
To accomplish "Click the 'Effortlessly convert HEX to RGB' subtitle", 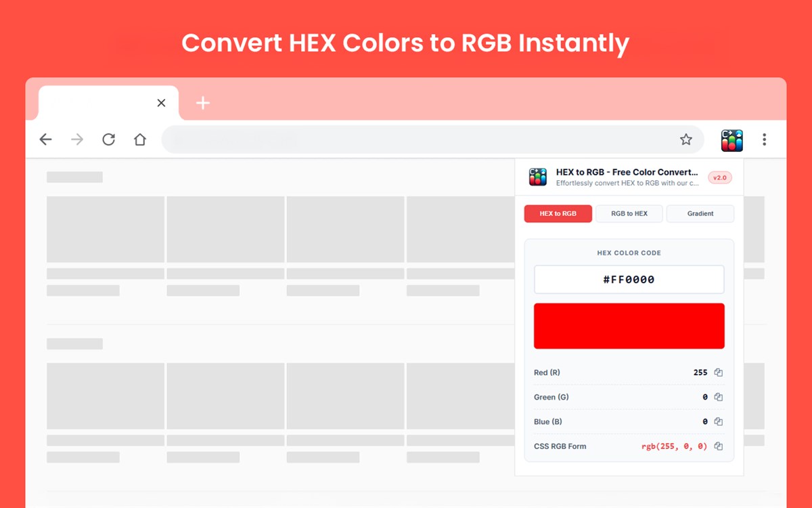I will coord(628,183).
